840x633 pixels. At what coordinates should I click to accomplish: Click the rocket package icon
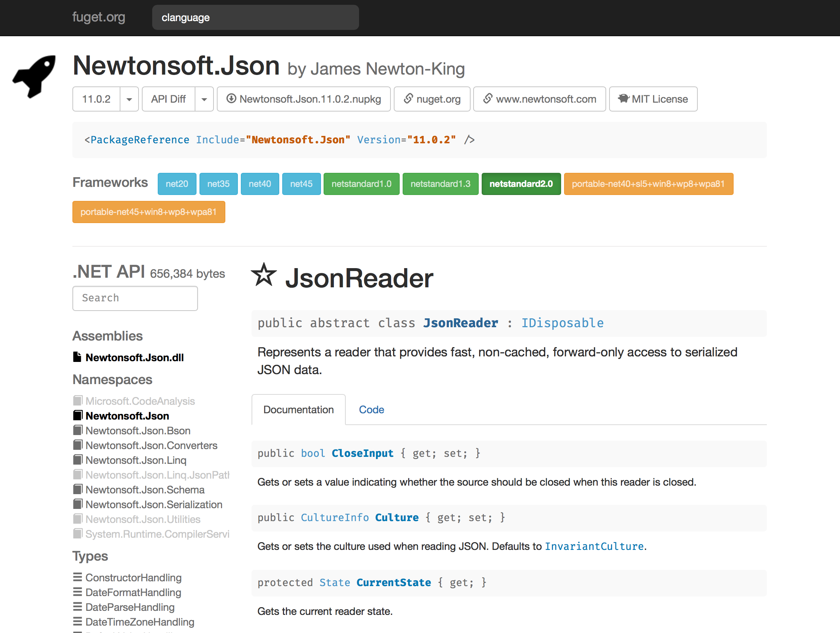click(34, 76)
